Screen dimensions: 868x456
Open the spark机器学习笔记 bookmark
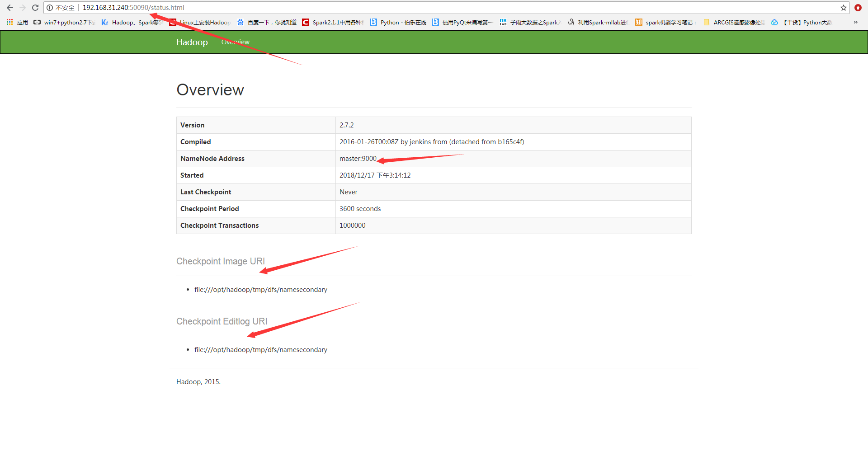point(666,22)
